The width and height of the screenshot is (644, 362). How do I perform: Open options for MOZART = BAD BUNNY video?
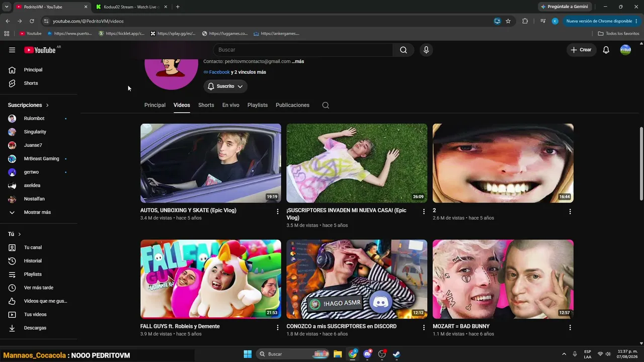(x=570, y=327)
